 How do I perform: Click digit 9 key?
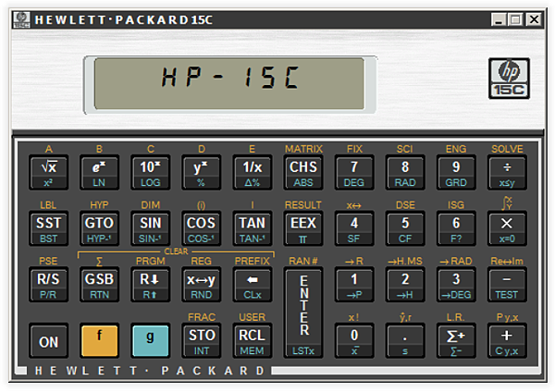tap(456, 173)
